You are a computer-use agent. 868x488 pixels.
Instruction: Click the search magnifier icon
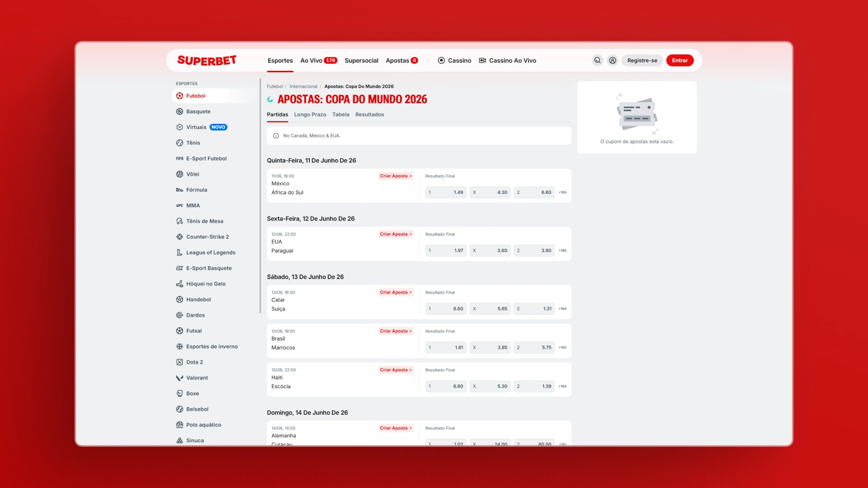[597, 61]
